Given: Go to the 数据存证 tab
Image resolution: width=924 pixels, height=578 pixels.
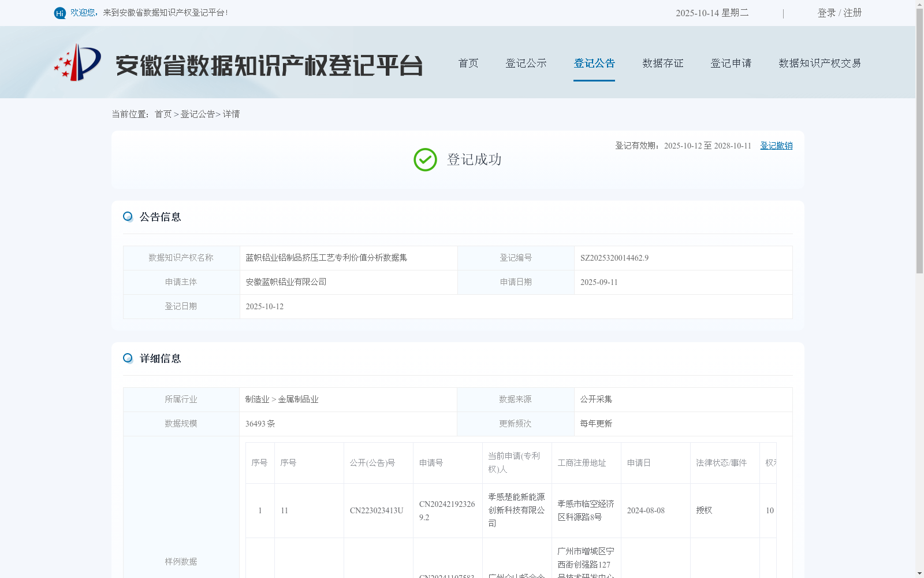Looking at the screenshot, I should click(x=663, y=63).
